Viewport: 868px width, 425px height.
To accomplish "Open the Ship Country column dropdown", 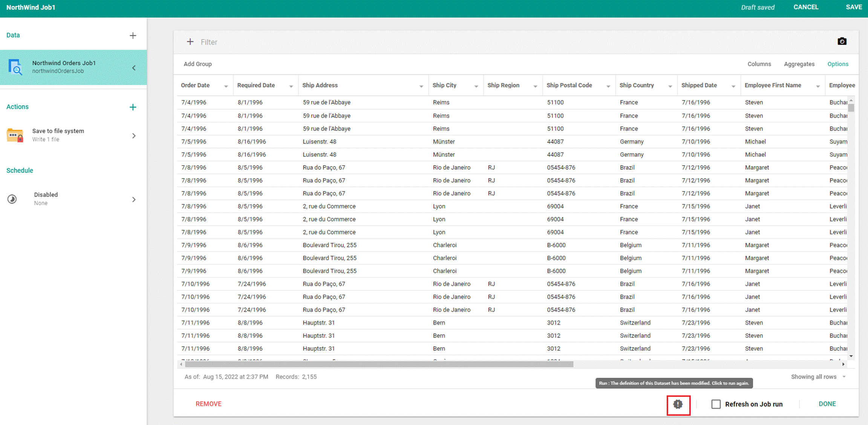I will (670, 86).
